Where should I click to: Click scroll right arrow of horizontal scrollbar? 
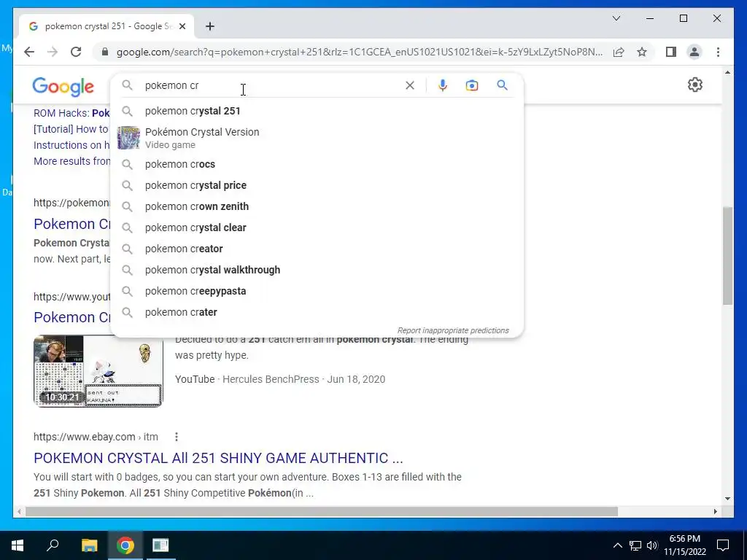[716, 511]
